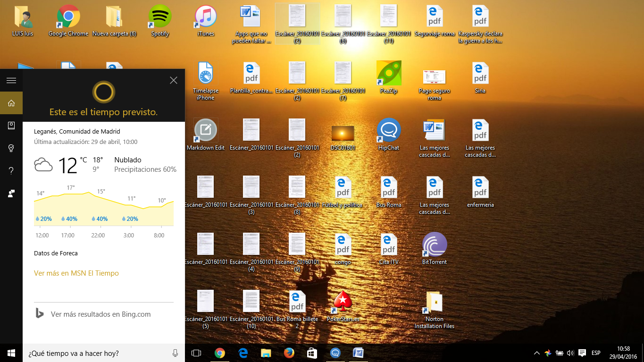Select the "Cita ITV" PDF file
This screenshot has height=362, width=644.
[389, 249]
